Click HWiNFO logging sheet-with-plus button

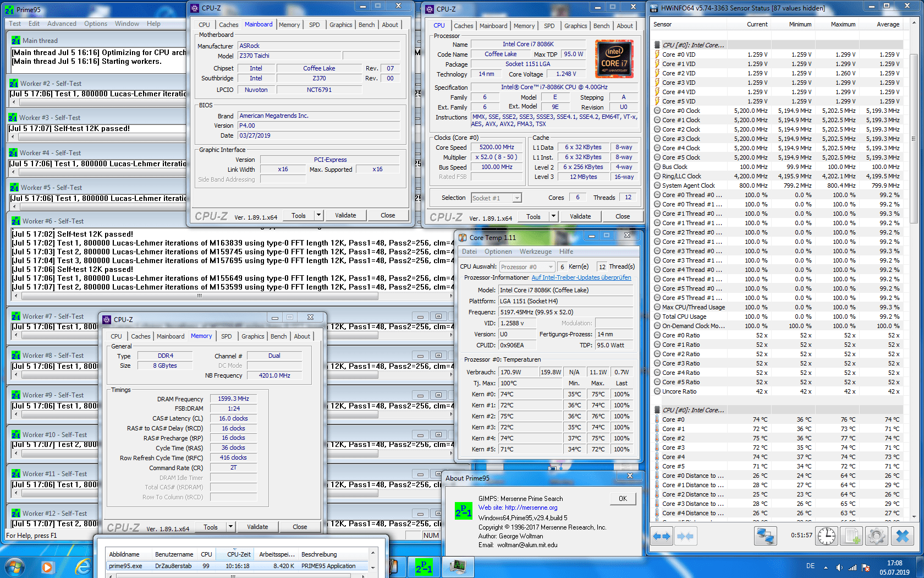851,536
